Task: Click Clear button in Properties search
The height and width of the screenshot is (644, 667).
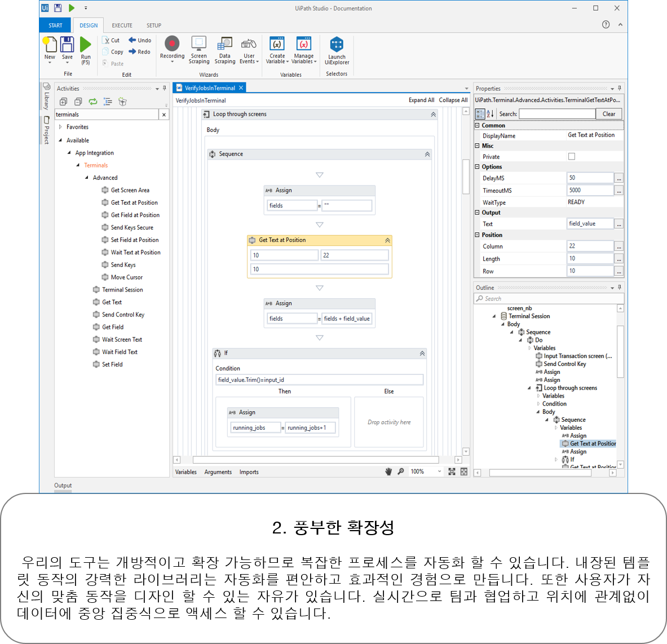Action: click(609, 114)
